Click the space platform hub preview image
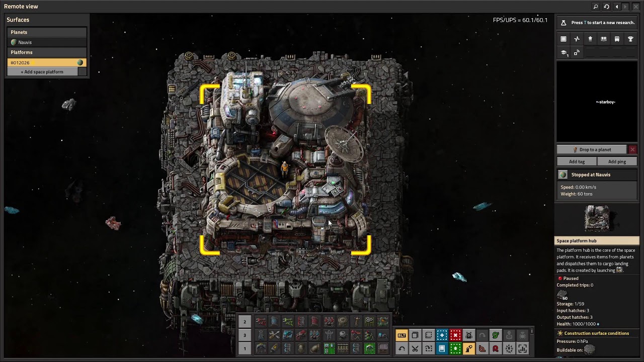The height and width of the screenshot is (362, 644). click(597, 218)
